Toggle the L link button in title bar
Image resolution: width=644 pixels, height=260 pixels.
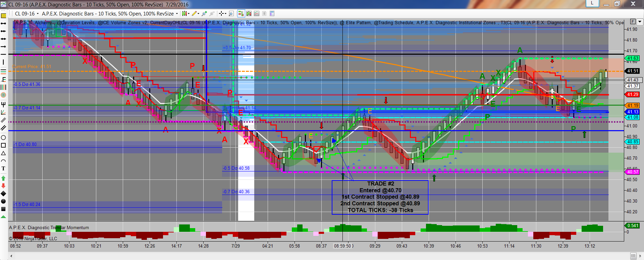592,3
